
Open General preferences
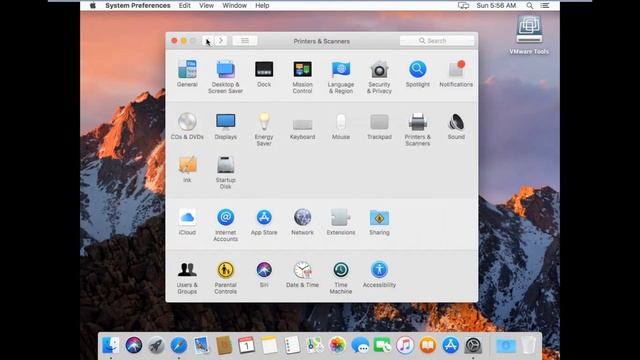click(x=187, y=73)
